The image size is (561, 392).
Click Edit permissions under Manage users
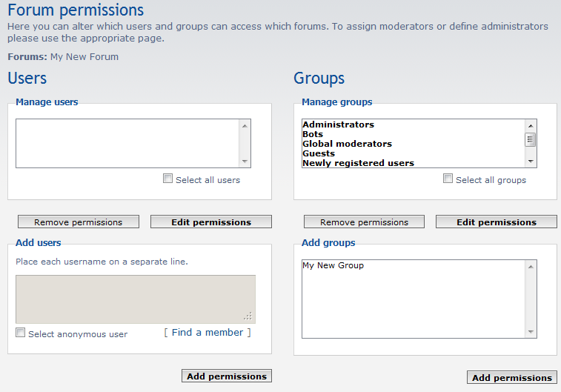[x=211, y=222]
